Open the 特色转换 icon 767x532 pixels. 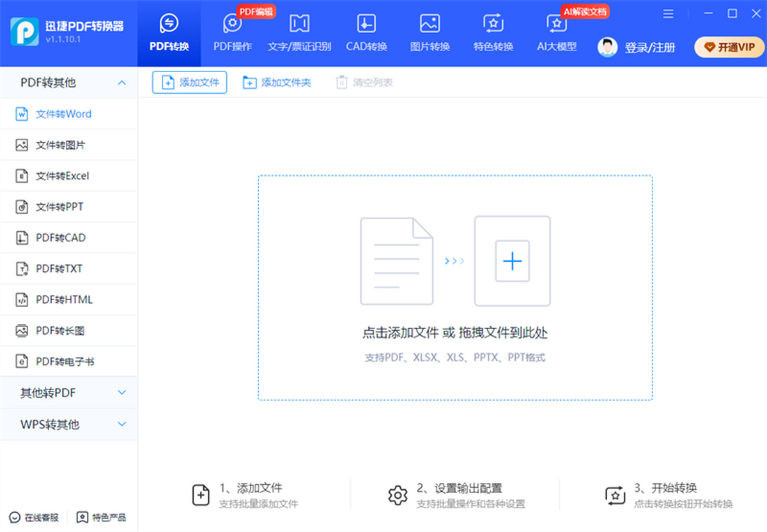[x=493, y=24]
